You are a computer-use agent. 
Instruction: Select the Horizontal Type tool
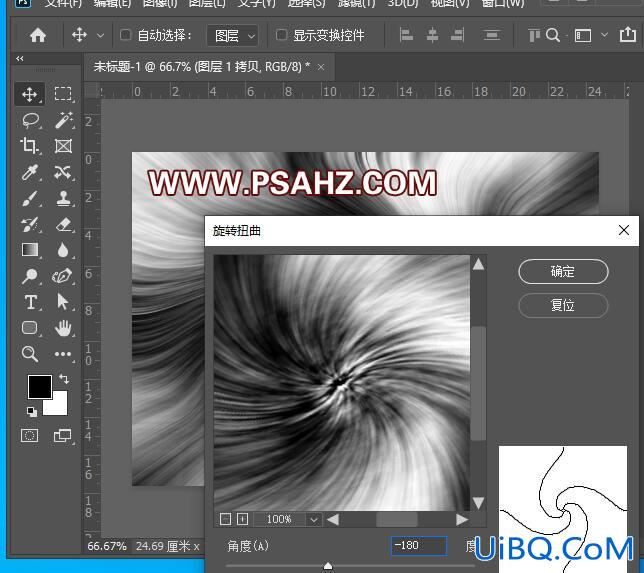coord(30,302)
